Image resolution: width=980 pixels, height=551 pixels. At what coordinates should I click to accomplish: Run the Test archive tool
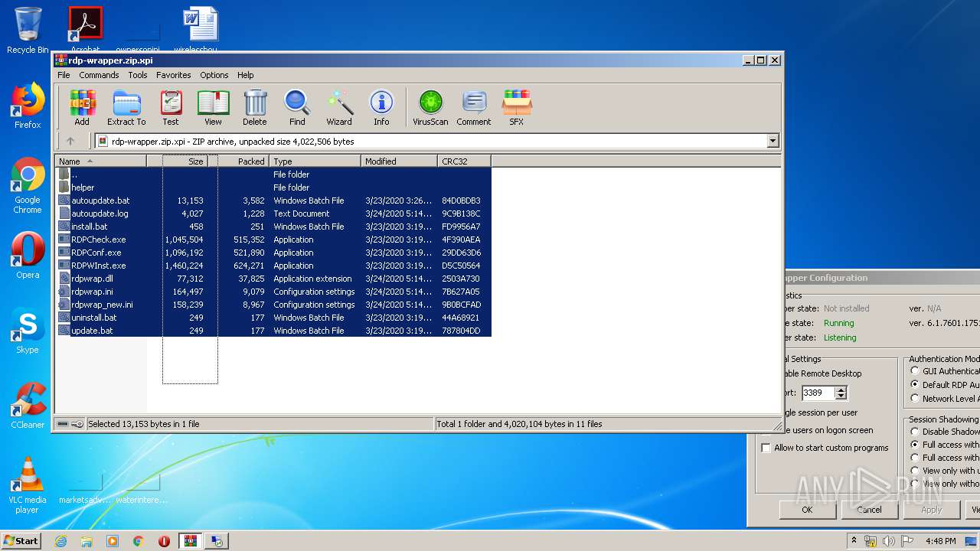[171, 108]
